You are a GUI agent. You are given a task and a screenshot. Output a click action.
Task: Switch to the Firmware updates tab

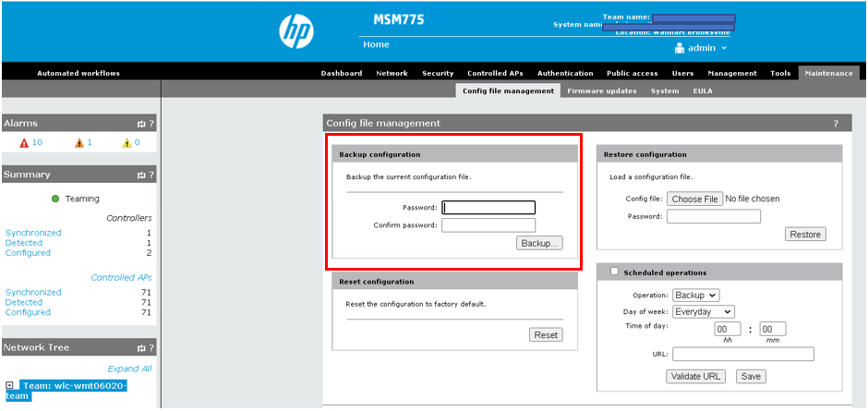[x=601, y=91]
